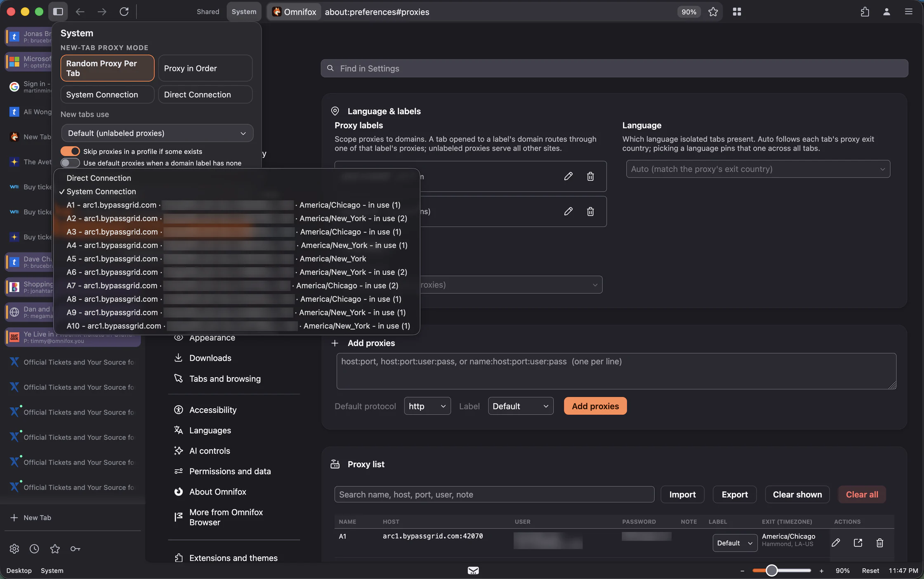Select Proxy in Order mode

205,68
